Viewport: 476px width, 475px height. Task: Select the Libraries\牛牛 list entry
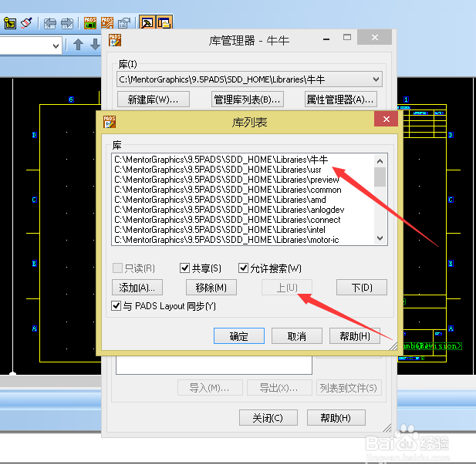(x=243, y=160)
